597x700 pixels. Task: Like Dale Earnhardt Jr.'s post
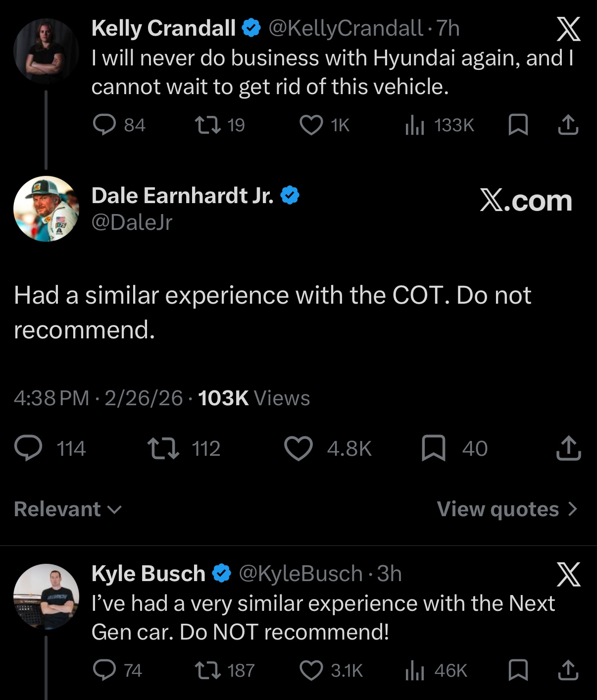(x=298, y=448)
